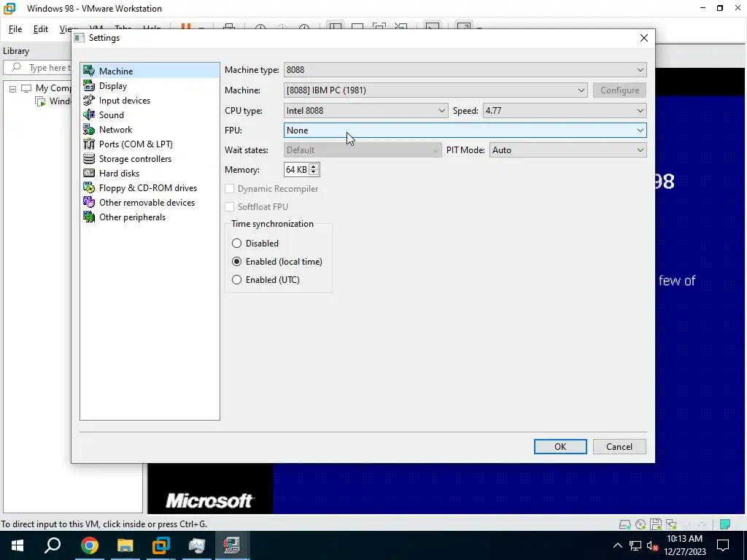The width and height of the screenshot is (747, 560).
Task: Click VMware status bar CD-ROM icon
Action: point(640,524)
